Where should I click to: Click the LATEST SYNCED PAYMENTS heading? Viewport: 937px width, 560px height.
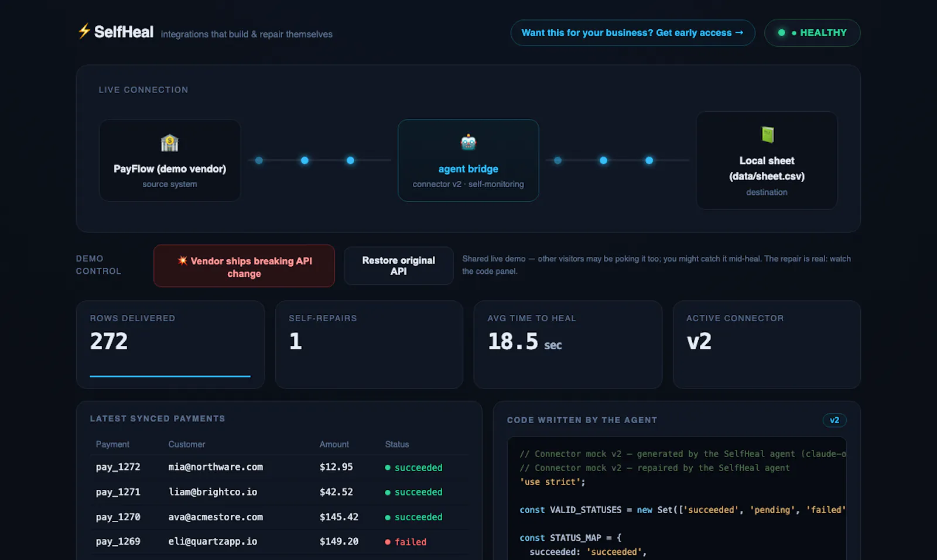point(158,418)
